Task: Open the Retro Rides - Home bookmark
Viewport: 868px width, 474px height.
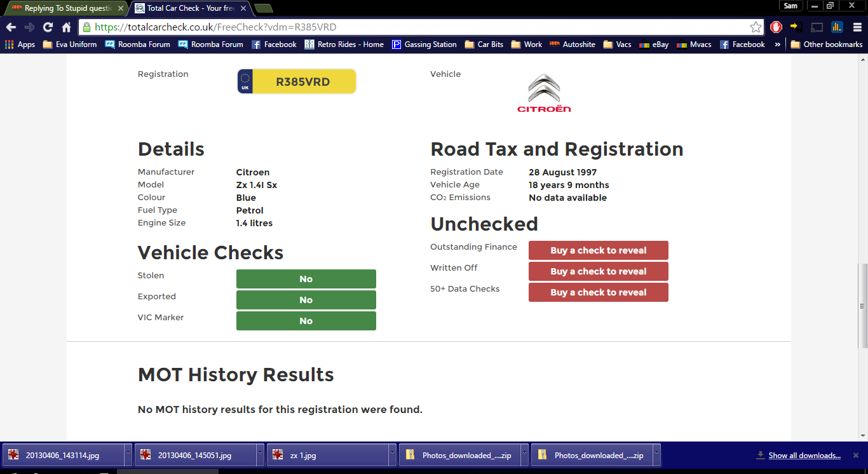Action: click(344, 44)
